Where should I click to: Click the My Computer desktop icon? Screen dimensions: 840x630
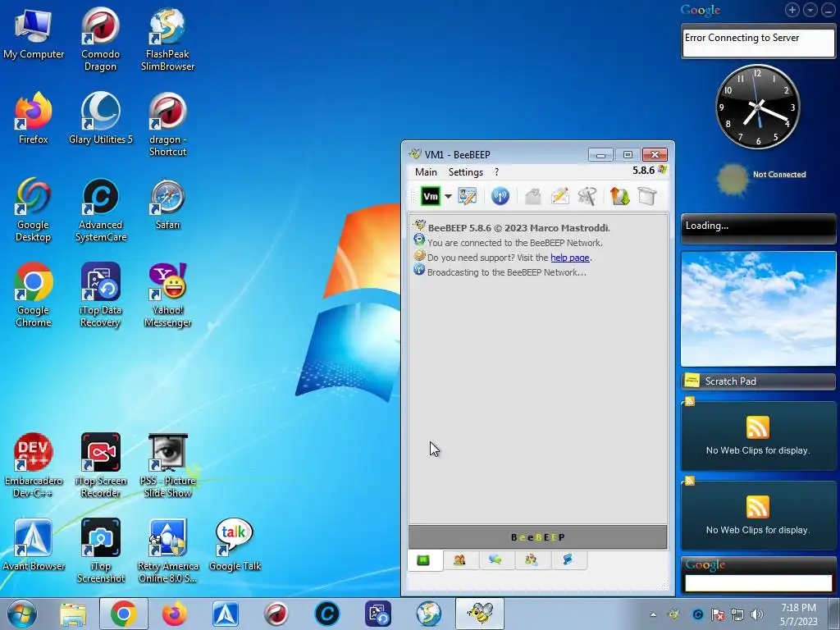[x=33, y=34]
